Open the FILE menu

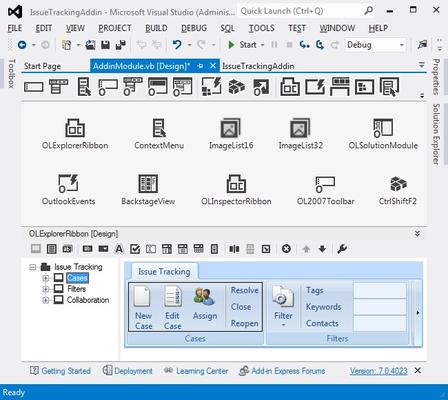(x=15, y=28)
